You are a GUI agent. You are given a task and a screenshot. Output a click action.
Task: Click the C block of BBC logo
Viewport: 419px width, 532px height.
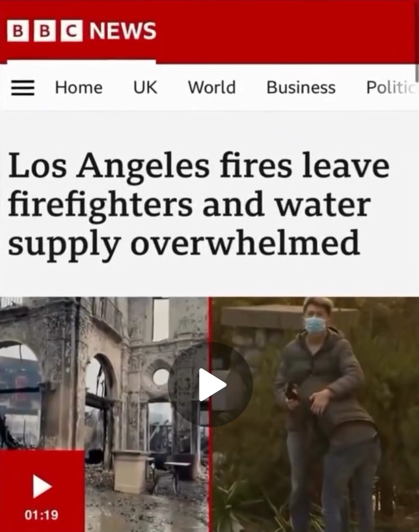(x=72, y=31)
